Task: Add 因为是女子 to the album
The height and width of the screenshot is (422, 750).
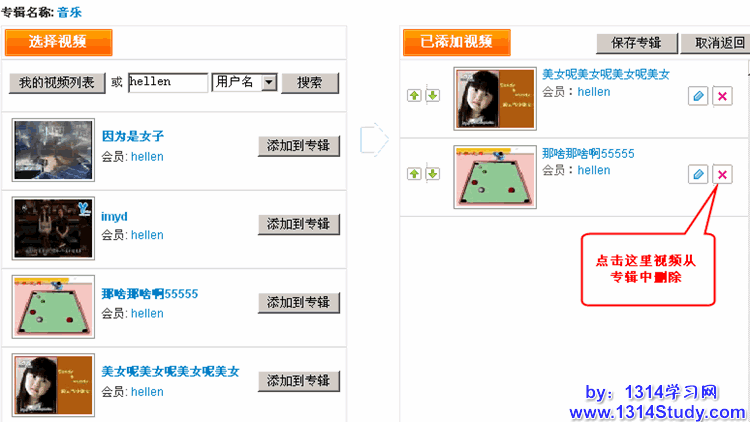Action: pyautogui.click(x=299, y=146)
